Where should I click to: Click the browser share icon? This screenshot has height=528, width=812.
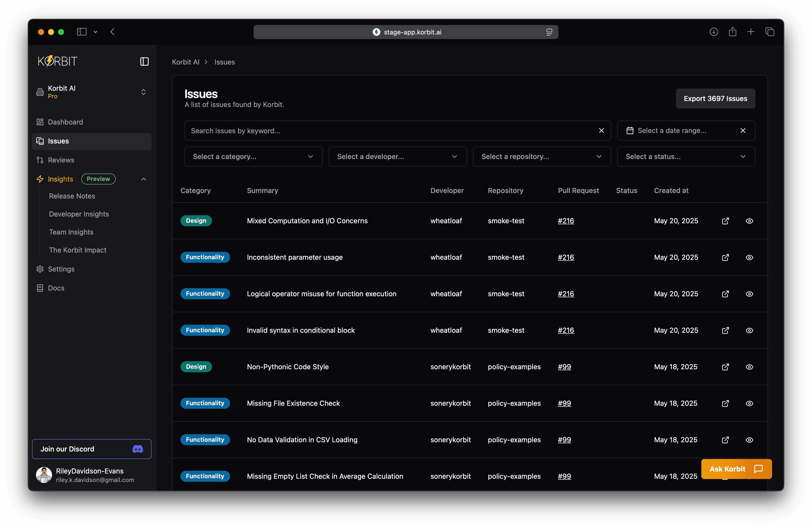732,32
